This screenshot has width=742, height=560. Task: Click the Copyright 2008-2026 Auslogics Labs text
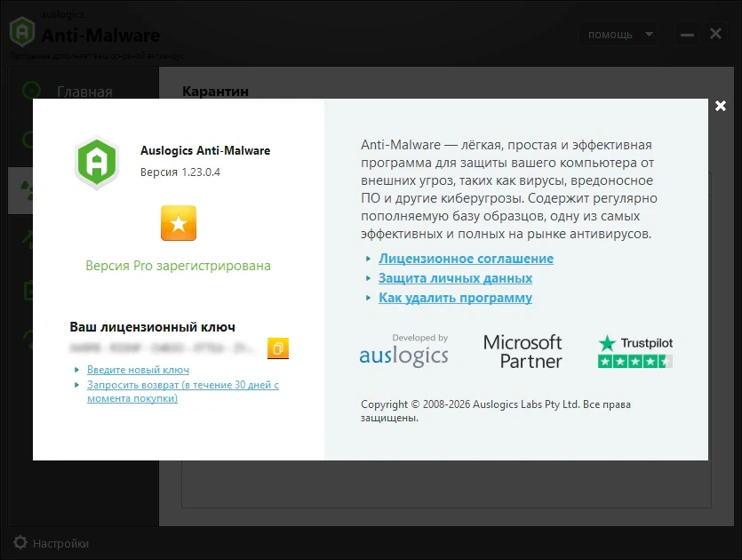(496, 411)
